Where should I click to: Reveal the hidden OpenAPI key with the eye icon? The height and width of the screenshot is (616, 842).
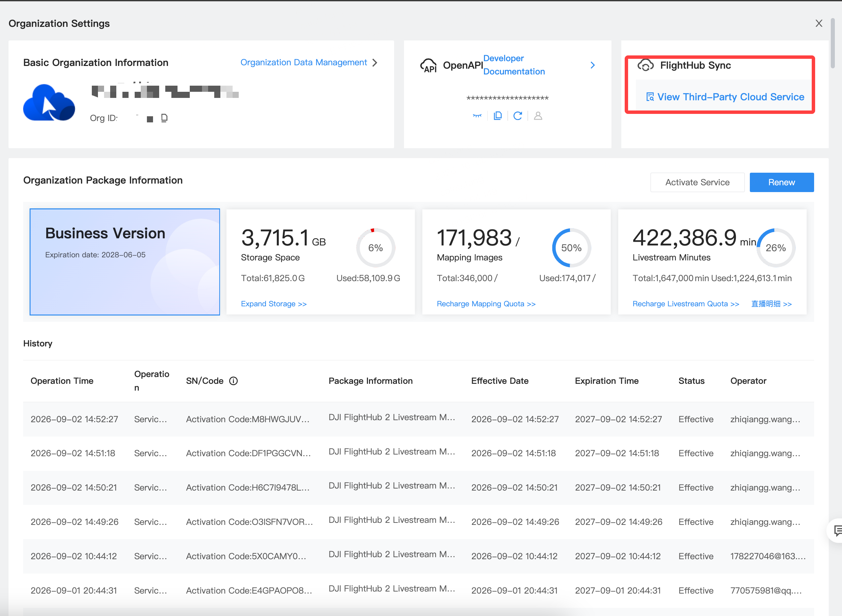click(x=477, y=116)
